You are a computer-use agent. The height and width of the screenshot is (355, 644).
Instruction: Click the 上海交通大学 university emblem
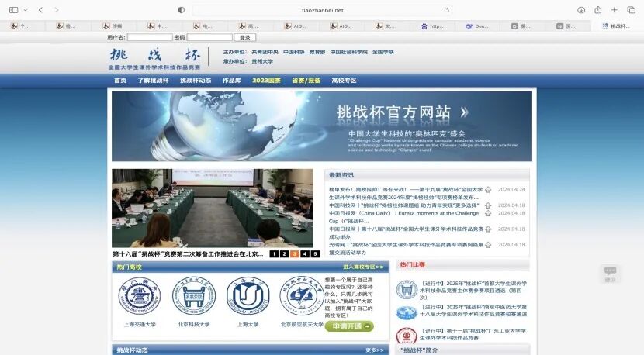click(140, 295)
